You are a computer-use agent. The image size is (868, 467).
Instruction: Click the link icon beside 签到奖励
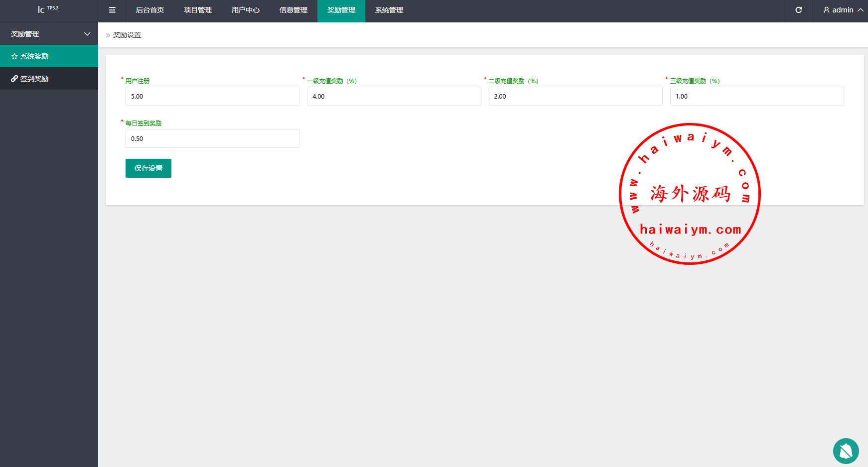tap(14, 79)
